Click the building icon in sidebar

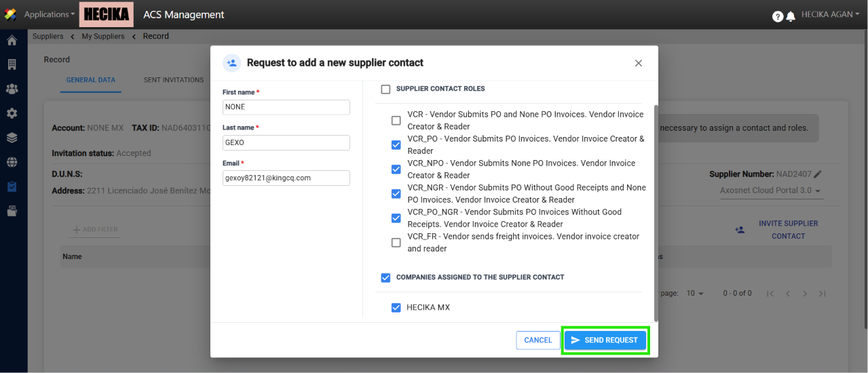(x=12, y=65)
